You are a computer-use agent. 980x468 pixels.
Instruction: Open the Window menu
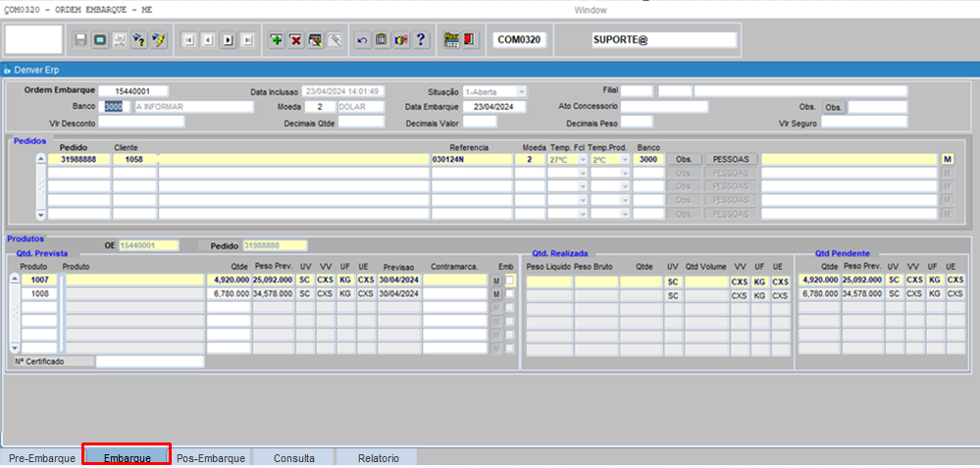pyautogui.click(x=590, y=10)
